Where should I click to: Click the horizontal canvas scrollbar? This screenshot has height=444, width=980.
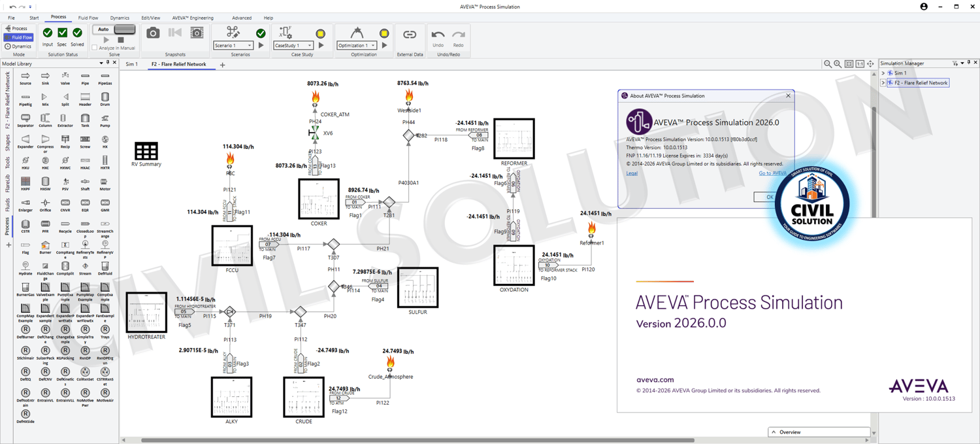click(x=418, y=440)
